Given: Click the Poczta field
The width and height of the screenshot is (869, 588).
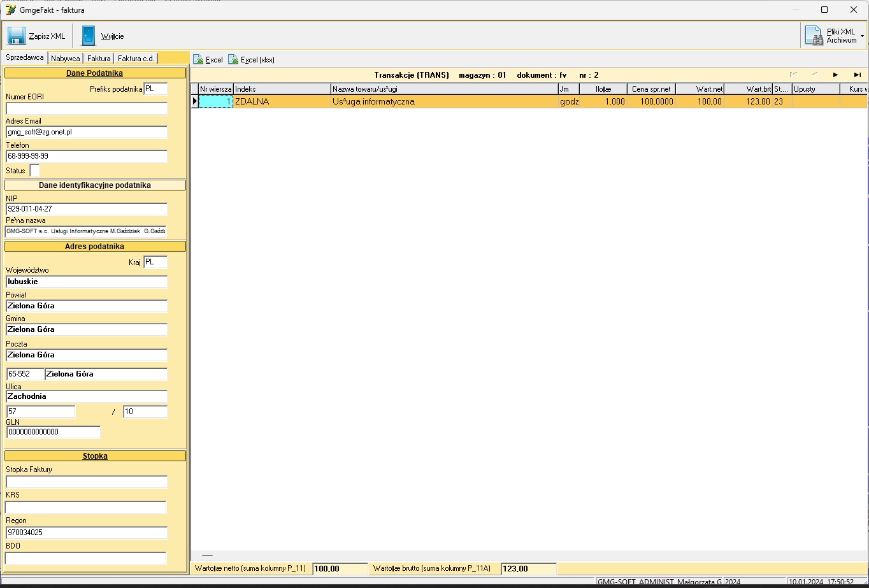Looking at the screenshot, I should 87,355.
